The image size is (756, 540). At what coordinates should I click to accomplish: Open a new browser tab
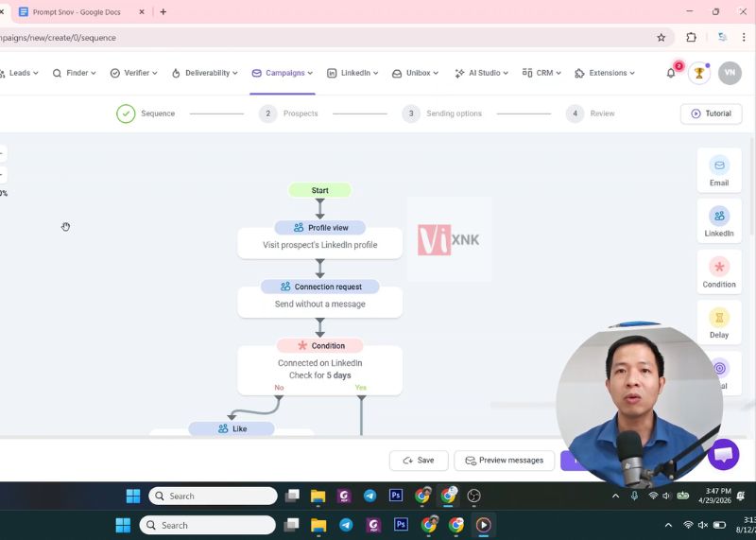163,12
